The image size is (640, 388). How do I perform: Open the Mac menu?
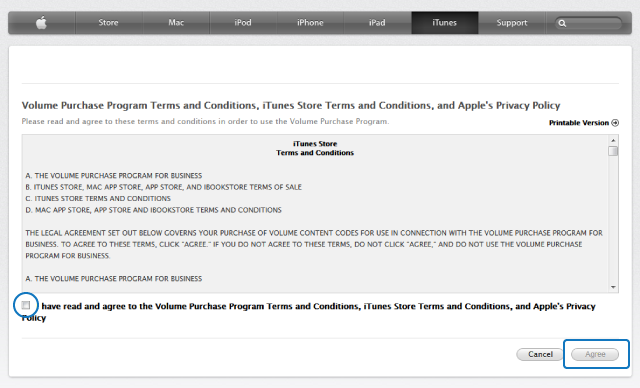[176, 23]
